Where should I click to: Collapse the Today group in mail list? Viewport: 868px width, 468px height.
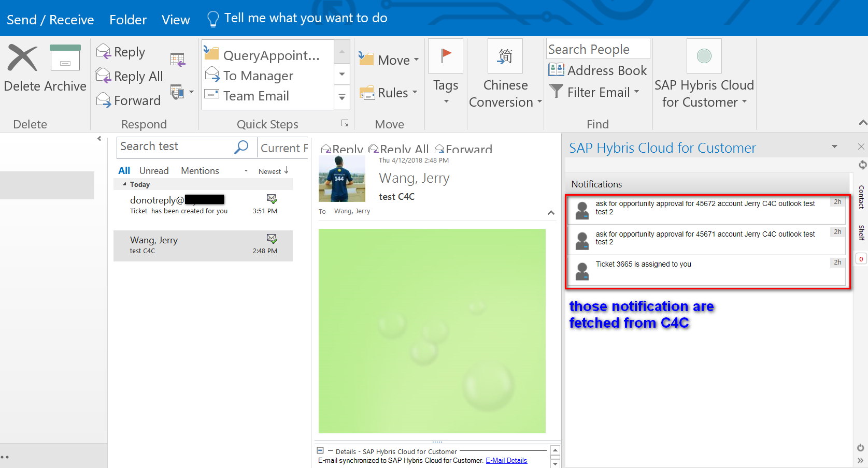(124, 184)
